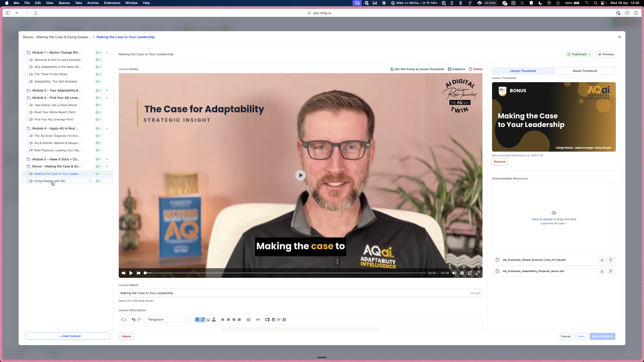The image size is (644, 362).
Task: Click the video progress scrubber handle
Action: click(145, 273)
